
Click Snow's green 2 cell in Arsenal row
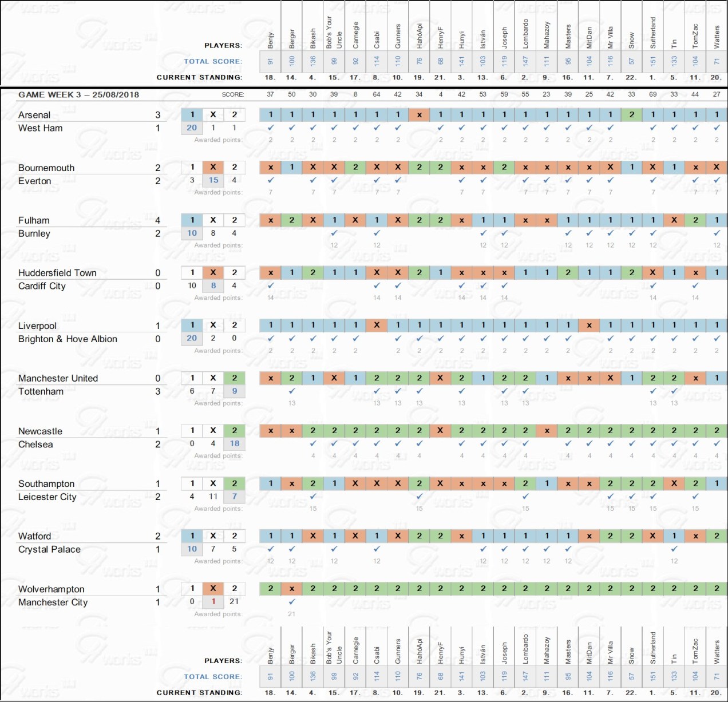tap(632, 114)
